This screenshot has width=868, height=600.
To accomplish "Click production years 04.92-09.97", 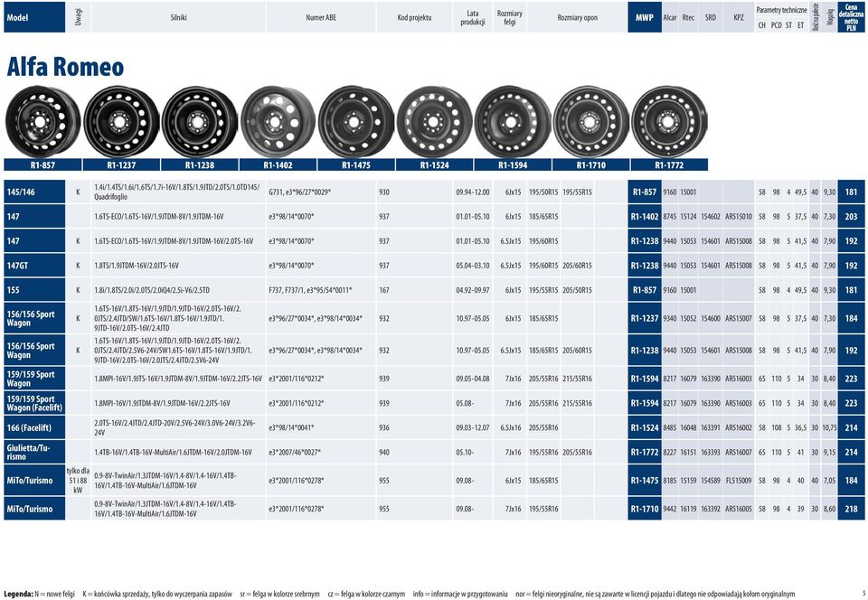I will (473, 290).
